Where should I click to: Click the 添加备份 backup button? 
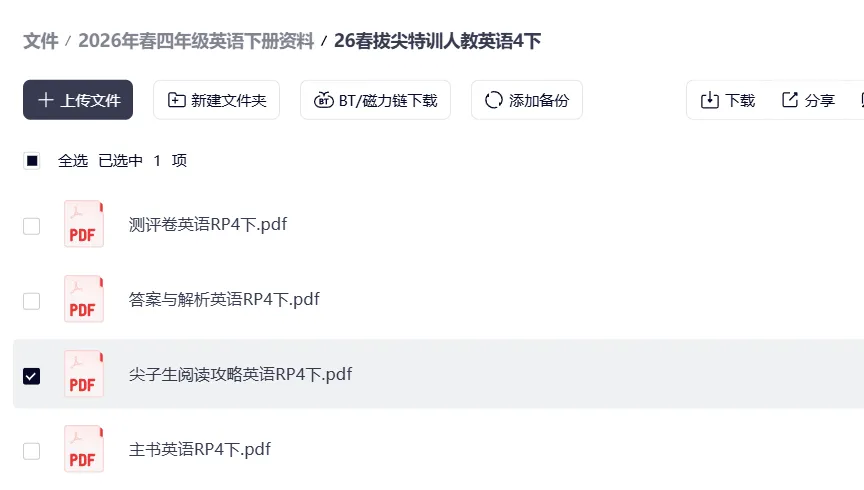526,100
